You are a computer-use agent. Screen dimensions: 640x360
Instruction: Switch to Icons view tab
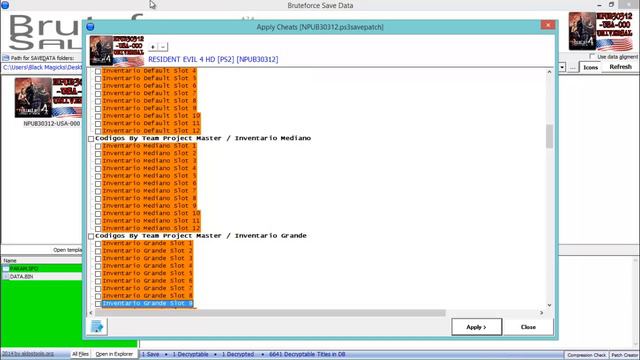coord(590,67)
